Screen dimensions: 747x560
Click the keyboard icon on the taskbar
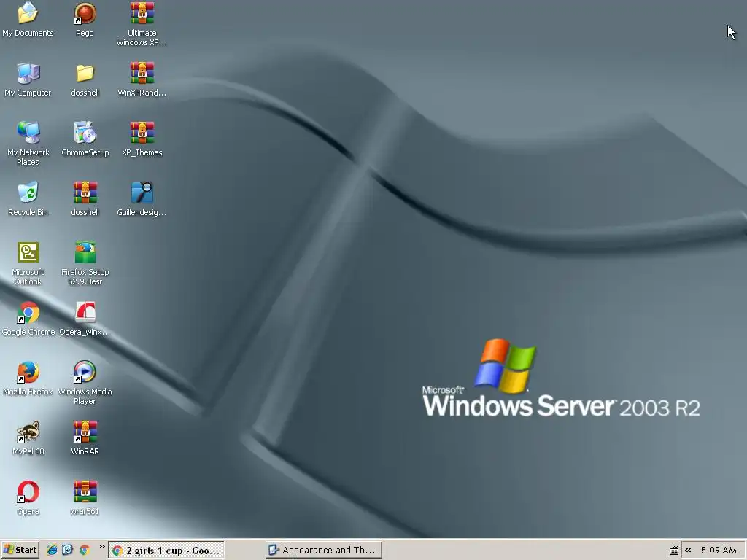click(673, 551)
